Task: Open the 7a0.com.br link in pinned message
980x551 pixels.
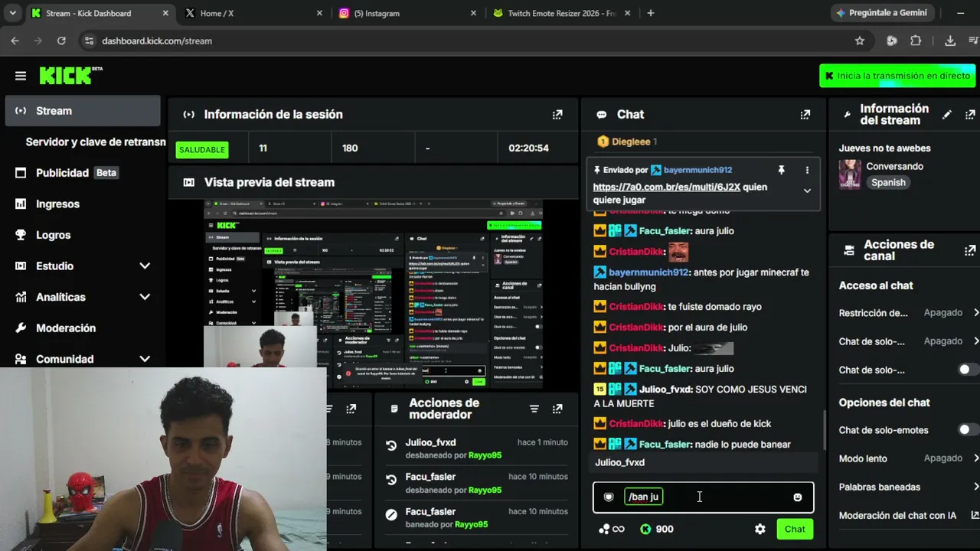Action: (x=666, y=187)
